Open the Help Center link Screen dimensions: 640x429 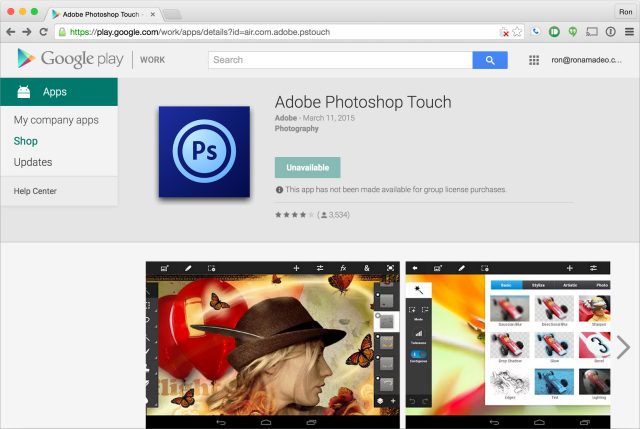click(35, 191)
